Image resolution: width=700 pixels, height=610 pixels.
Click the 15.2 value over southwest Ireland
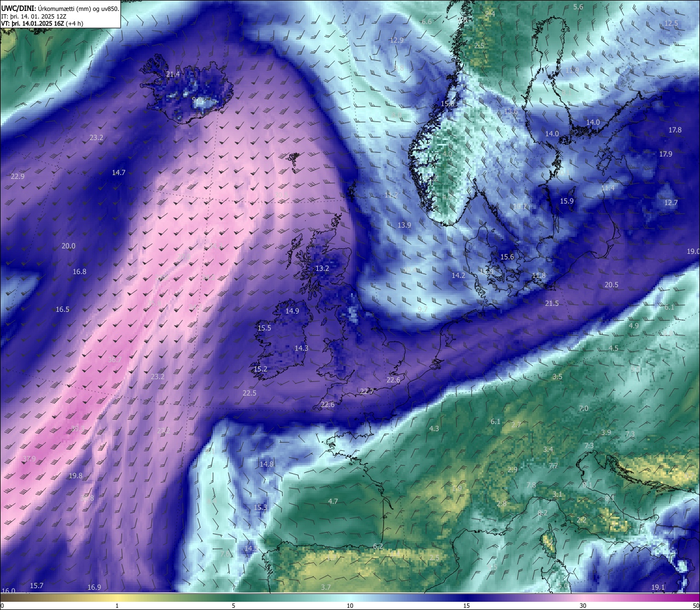[x=260, y=369]
